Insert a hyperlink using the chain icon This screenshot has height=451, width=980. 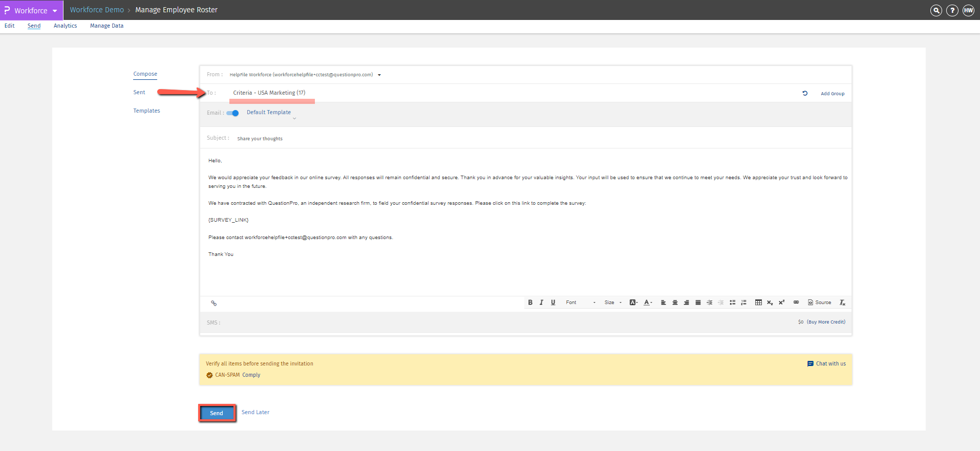click(796, 302)
